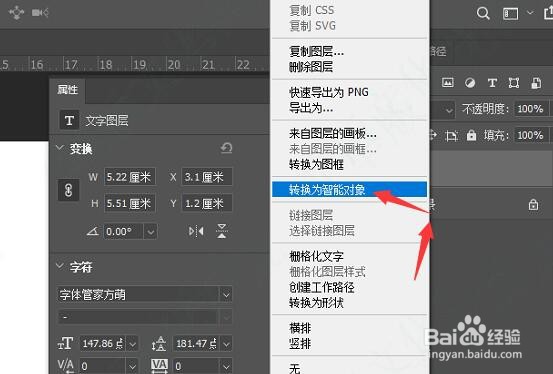The width and height of the screenshot is (553, 374).
Task: Choose Rasterize Type menu item
Action: 316,256
